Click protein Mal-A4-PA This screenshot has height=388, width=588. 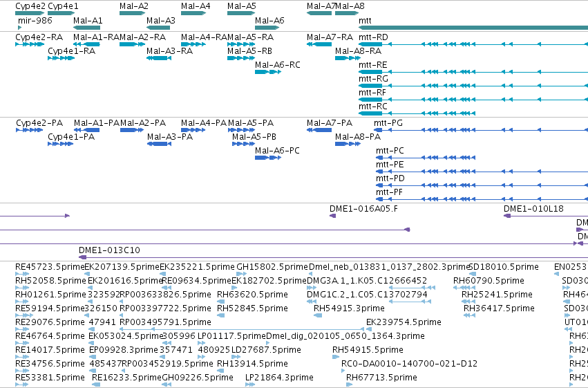click(x=193, y=130)
